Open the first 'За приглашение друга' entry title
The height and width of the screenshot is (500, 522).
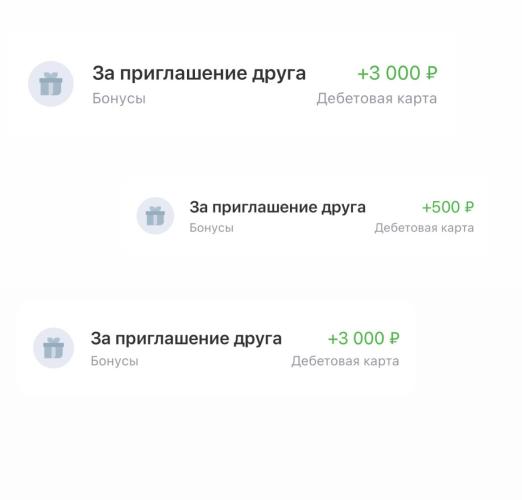click(199, 74)
